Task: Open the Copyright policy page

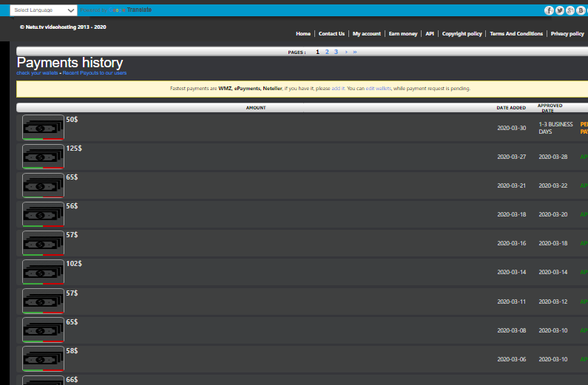Action: click(x=462, y=34)
